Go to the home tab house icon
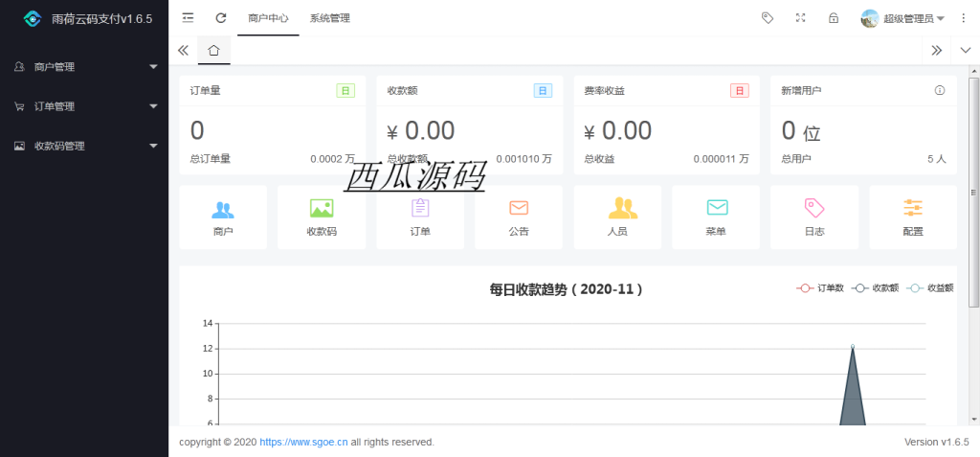 [213, 51]
